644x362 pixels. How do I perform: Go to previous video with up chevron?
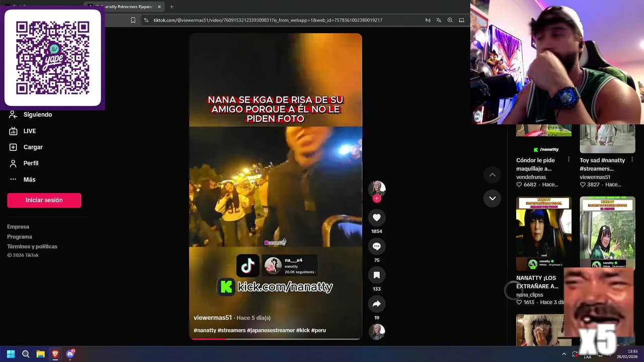[x=493, y=174]
